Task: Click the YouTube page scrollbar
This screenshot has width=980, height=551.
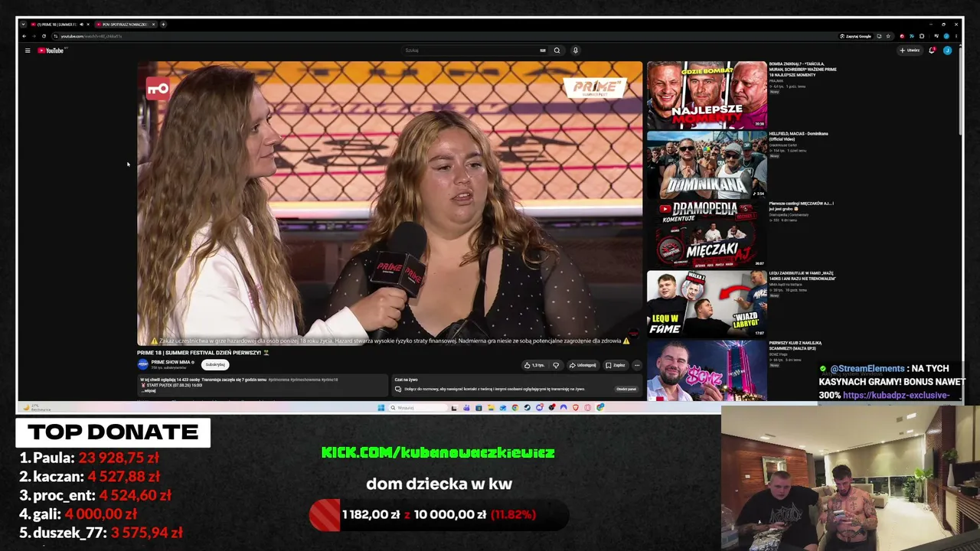Action: 959,92
